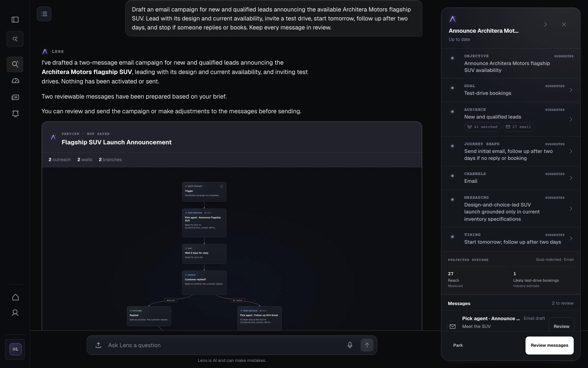Image resolution: width=588 pixels, height=368 pixels.
Task: Open the news list icon in sidebar
Action: tap(15, 97)
